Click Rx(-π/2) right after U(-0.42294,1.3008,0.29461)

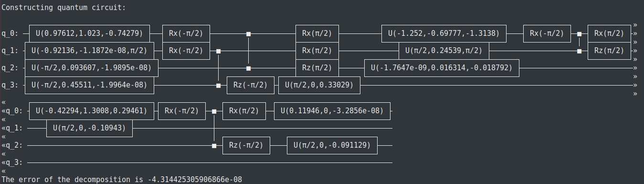point(182,111)
